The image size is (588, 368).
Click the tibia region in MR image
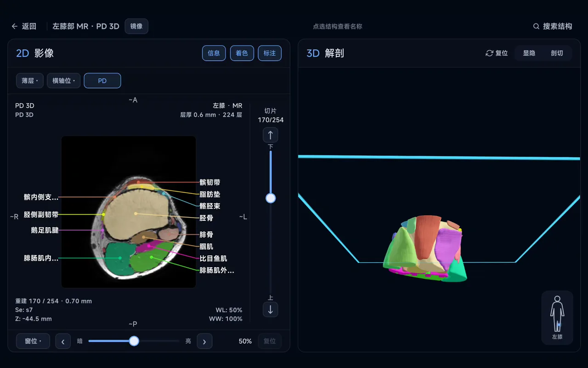click(x=136, y=213)
